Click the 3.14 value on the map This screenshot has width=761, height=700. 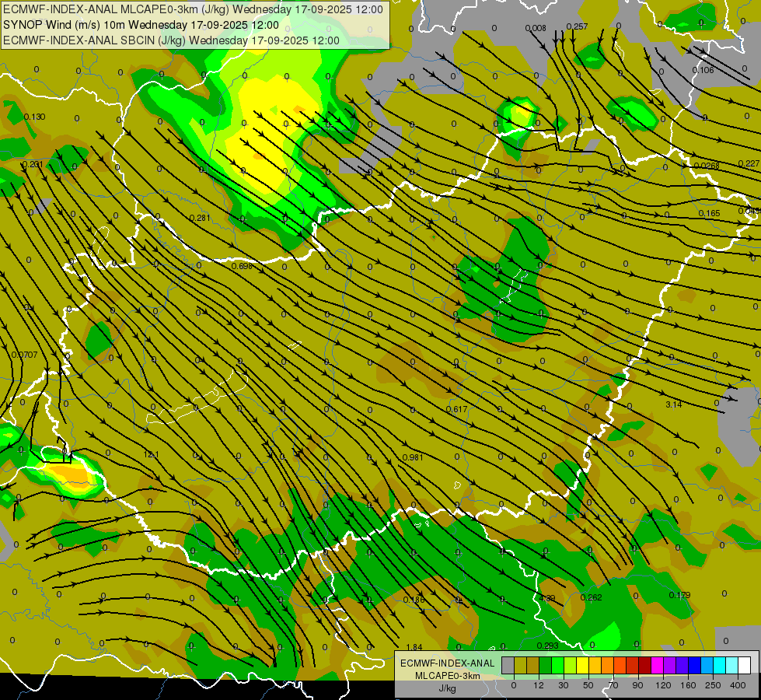click(x=674, y=404)
